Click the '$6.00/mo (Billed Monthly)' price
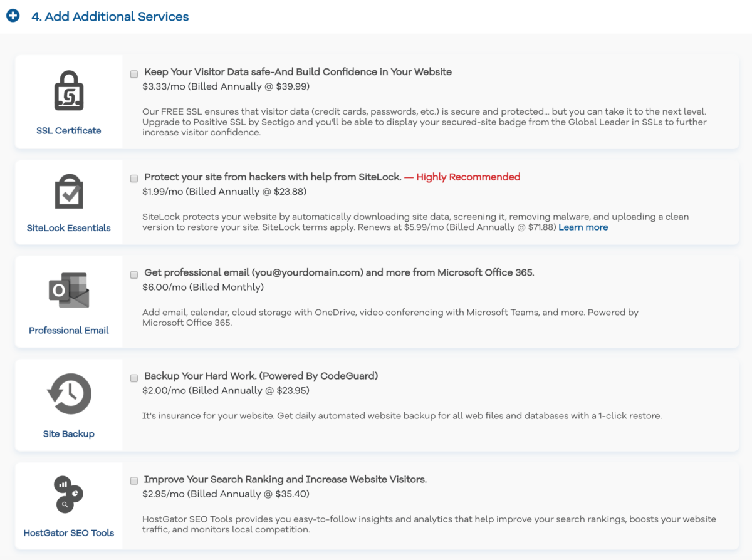 coord(203,288)
